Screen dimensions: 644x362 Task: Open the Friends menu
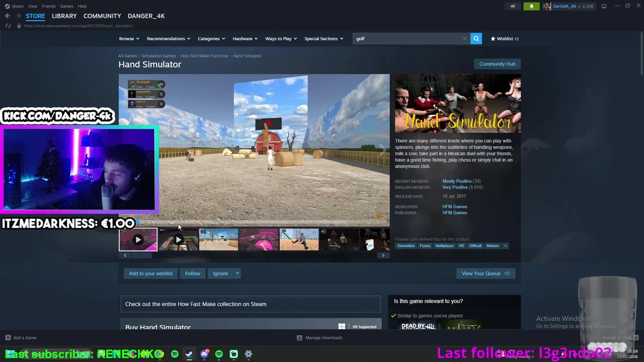click(x=49, y=6)
